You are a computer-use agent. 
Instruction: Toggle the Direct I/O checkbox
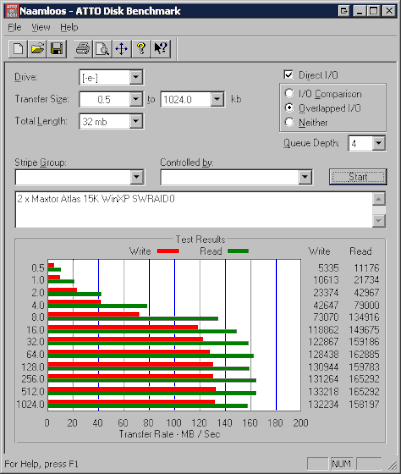click(x=288, y=75)
